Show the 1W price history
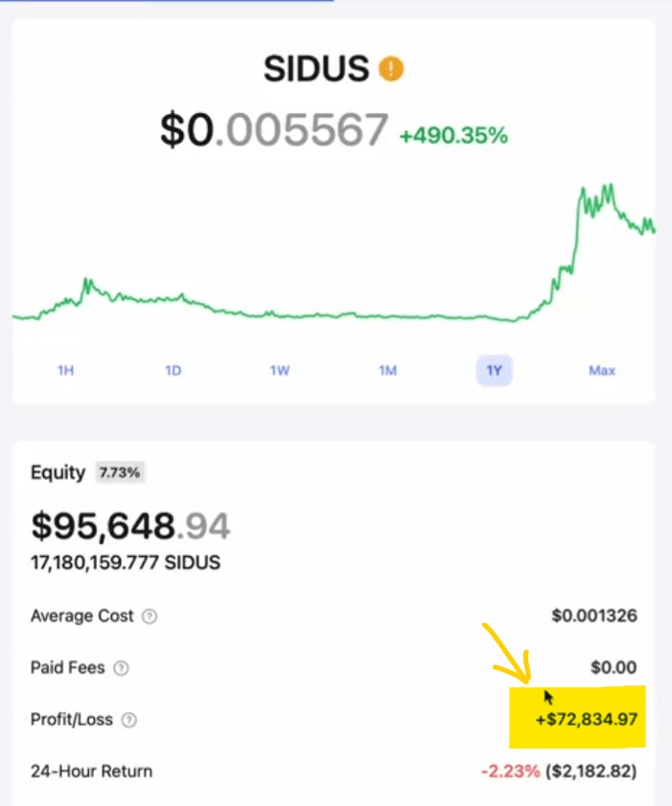672x806 pixels. 279,370
